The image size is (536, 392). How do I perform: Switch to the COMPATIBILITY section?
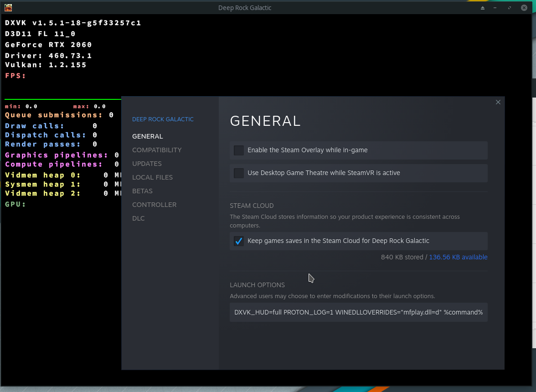[x=157, y=150]
